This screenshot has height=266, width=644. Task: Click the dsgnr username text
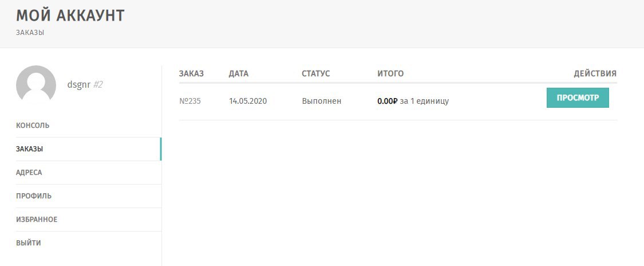click(79, 85)
